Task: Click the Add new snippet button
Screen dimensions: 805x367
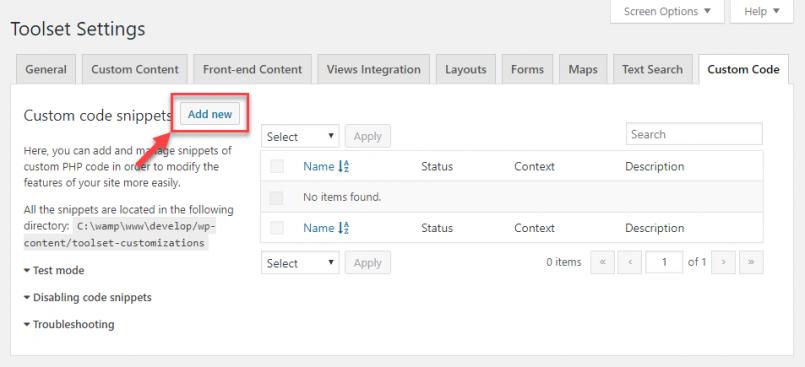Action: tap(210, 114)
